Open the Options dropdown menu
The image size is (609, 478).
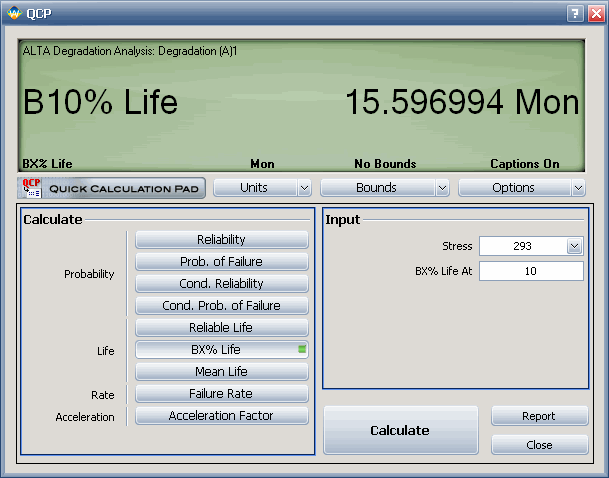tap(521, 188)
